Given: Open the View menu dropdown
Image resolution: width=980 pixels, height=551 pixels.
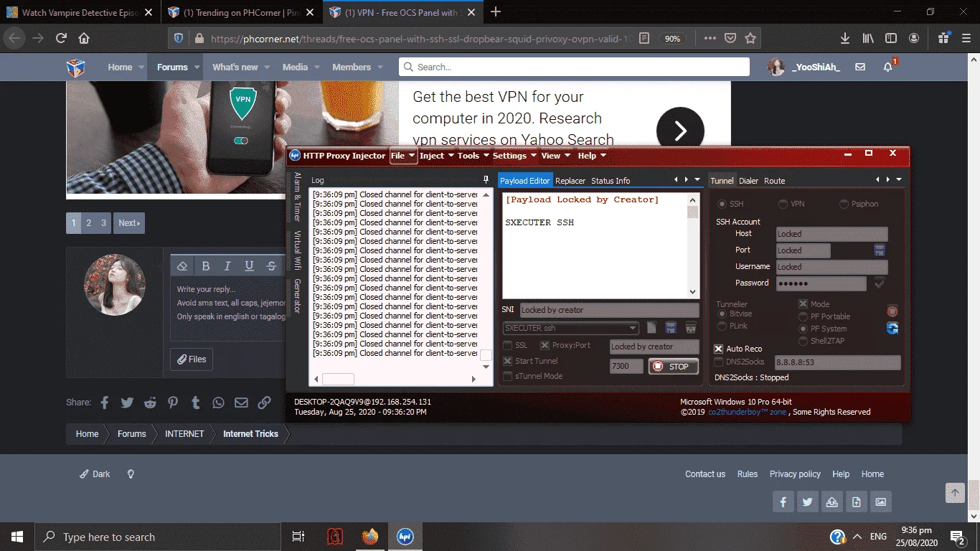Looking at the screenshot, I should point(556,156).
